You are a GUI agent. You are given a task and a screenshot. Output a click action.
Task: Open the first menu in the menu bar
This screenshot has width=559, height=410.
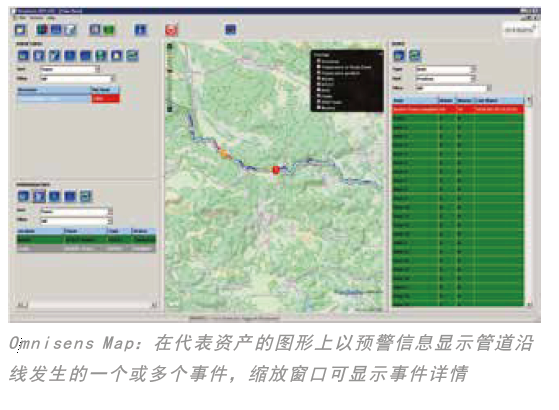pos(21,17)
